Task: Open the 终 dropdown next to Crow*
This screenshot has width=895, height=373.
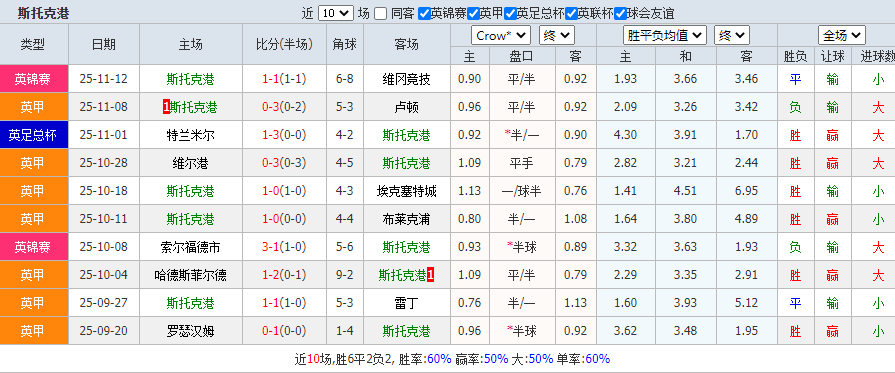Action: pos(557,35)
